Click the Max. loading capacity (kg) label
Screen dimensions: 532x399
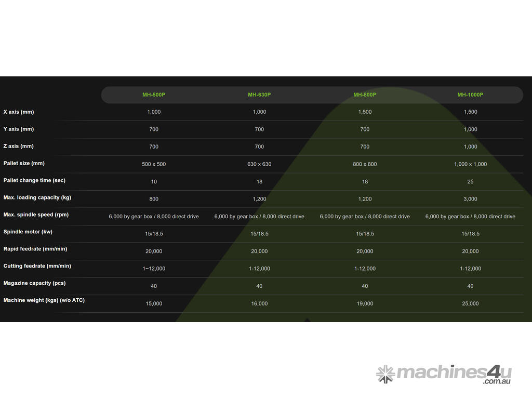pyautogui.click(x=37, y=198)
